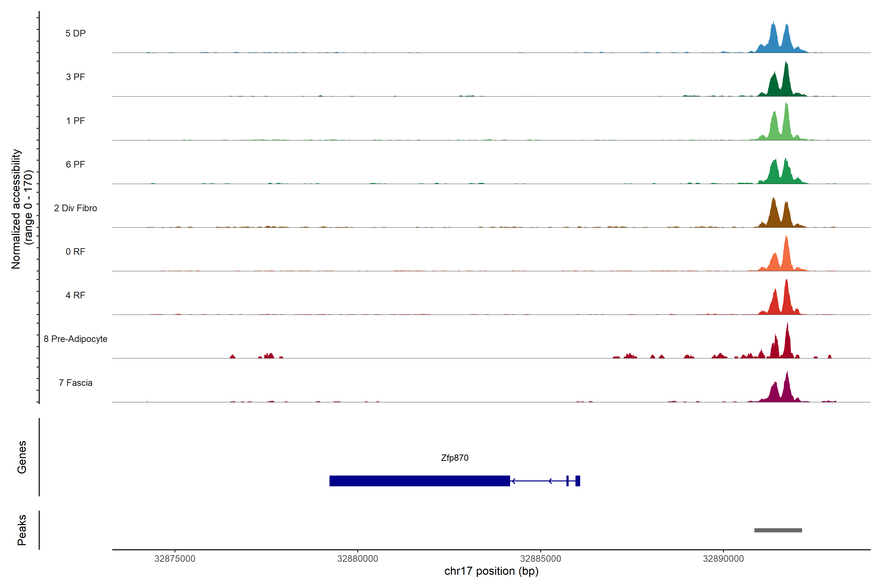
Task: Click the 5 DP track label
Action: coord(75,33)
